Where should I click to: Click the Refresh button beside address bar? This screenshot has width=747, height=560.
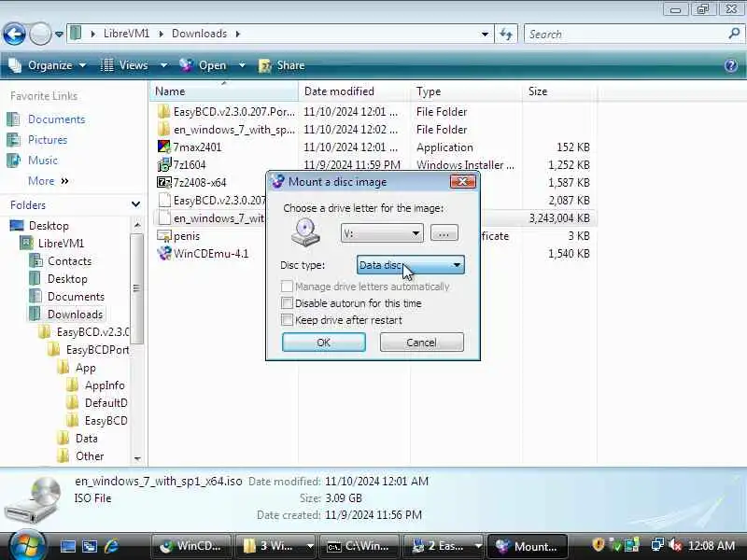[506, 35]
